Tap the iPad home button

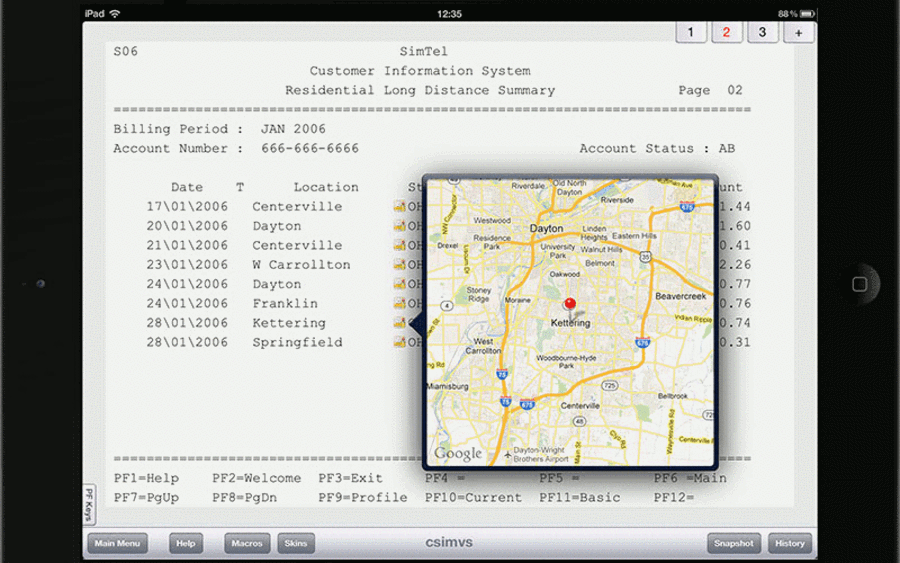coord(859,284)
